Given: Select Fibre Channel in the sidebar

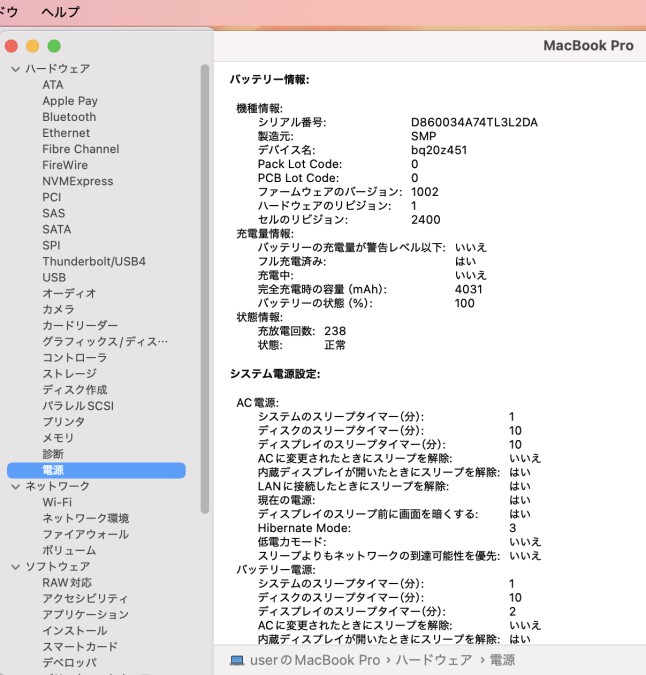Looking at the screenshot, I should (81, 149).
